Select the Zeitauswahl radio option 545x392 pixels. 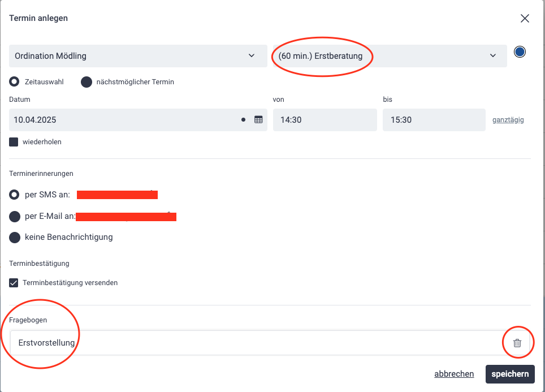[x=14, y=82]
